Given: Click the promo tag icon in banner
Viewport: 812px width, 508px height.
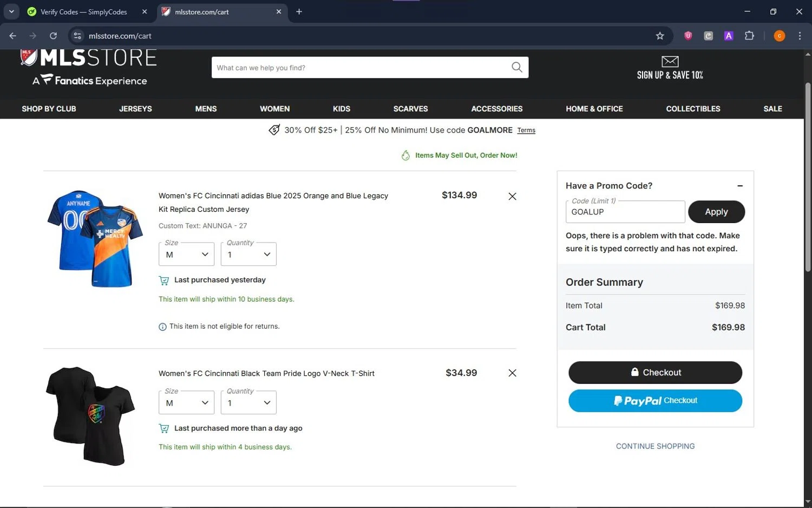Looking at the screenshot, I should [x=274, y=130].
